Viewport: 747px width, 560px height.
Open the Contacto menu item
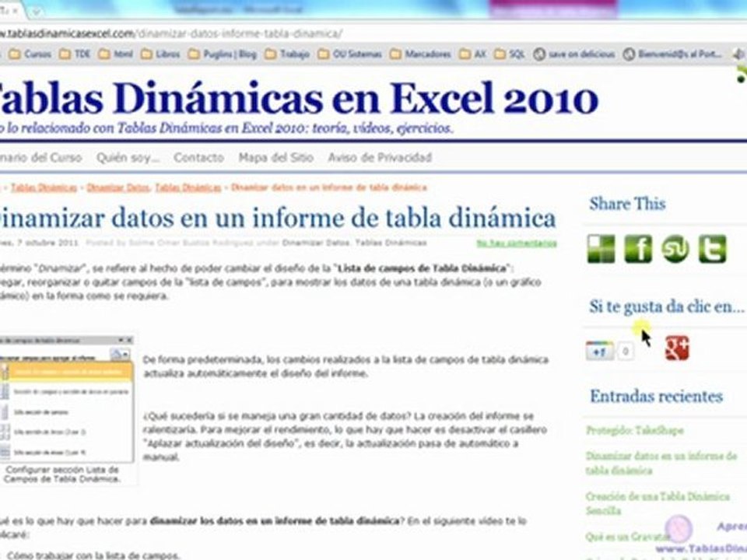pyautogui.click(x=198, y=158)
